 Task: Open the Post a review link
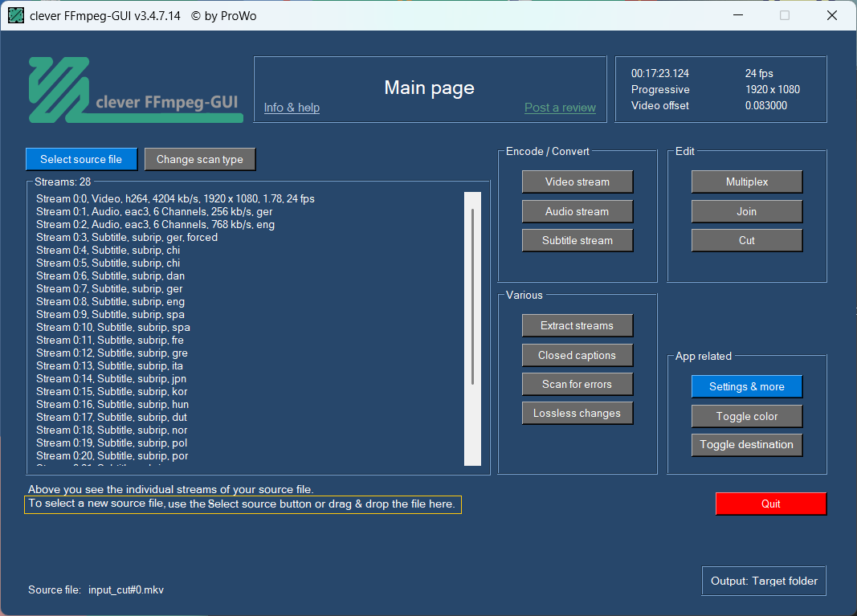(560, 108)
